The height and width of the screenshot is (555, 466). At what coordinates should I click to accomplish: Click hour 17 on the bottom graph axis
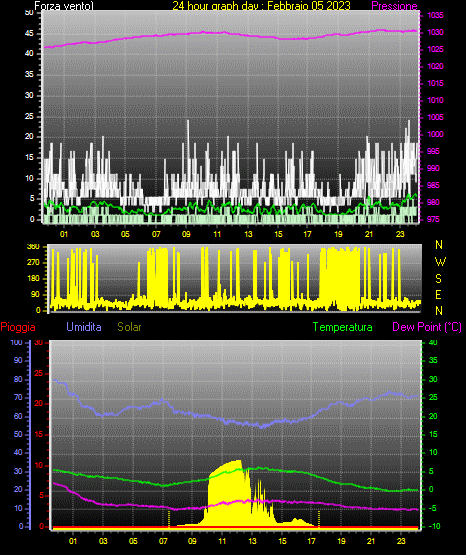tap(311, 541)
